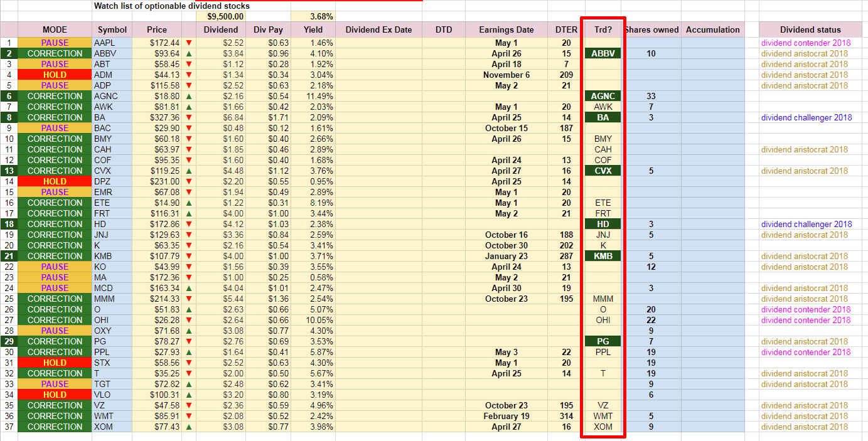The width and height of the screenshot is (868, 441).
Task: Click the Symbol column header
Action: 112,29
